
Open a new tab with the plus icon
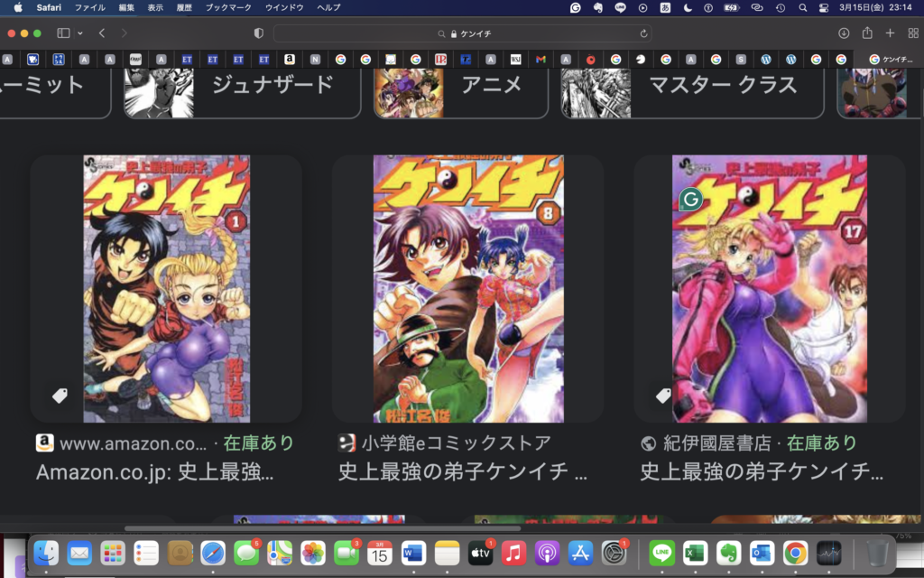[x=890, y=33]
